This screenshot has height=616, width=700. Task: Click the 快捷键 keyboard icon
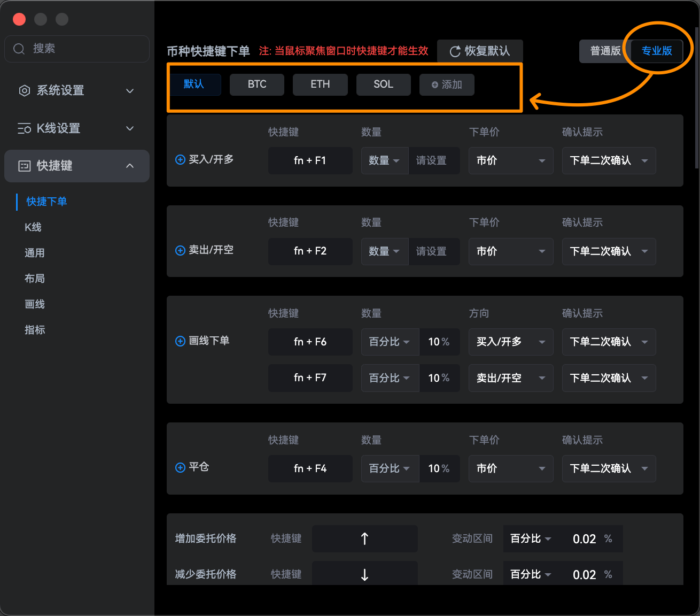(24, 166)
